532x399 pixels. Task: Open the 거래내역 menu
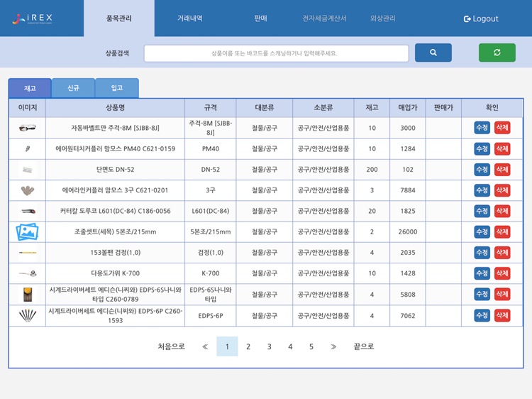coord(189,18)
